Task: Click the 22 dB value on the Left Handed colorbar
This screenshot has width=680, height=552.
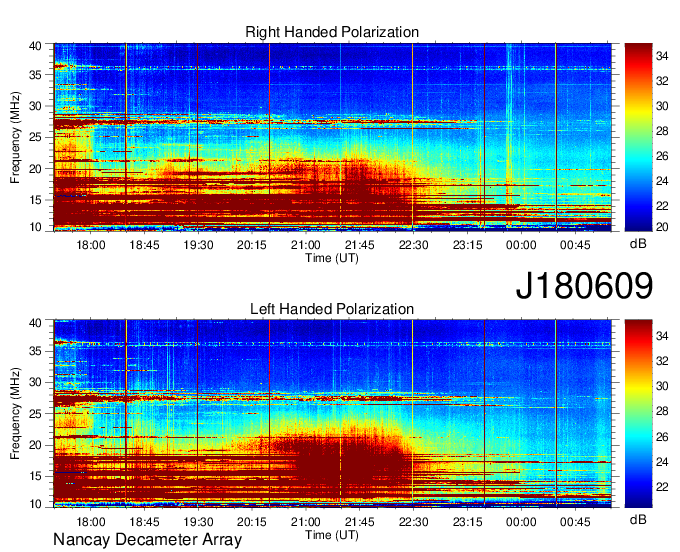Action: [x=662, y=487]
